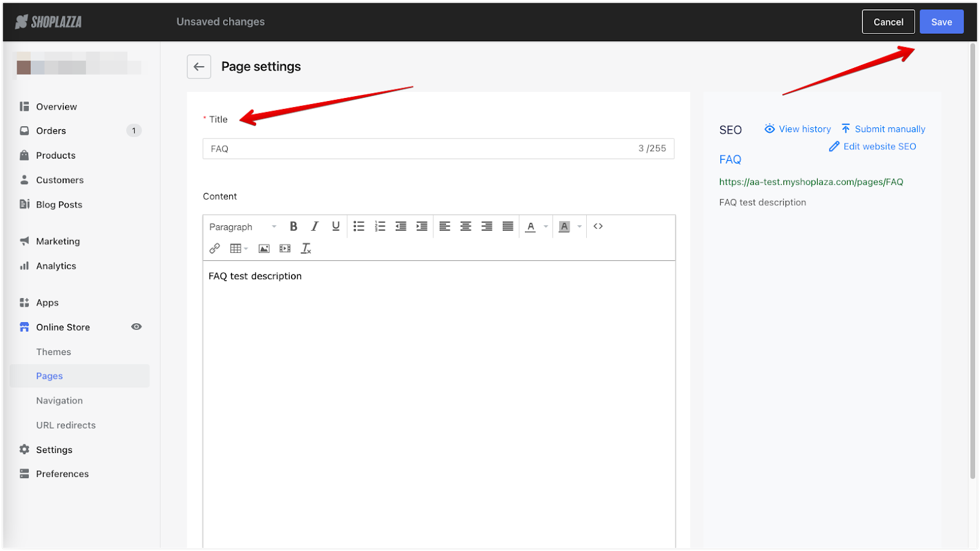Image resolution: width=980 pixels, height=551 pixels.
Task: Click Edit website SEO link
Action: click(872, 146)
